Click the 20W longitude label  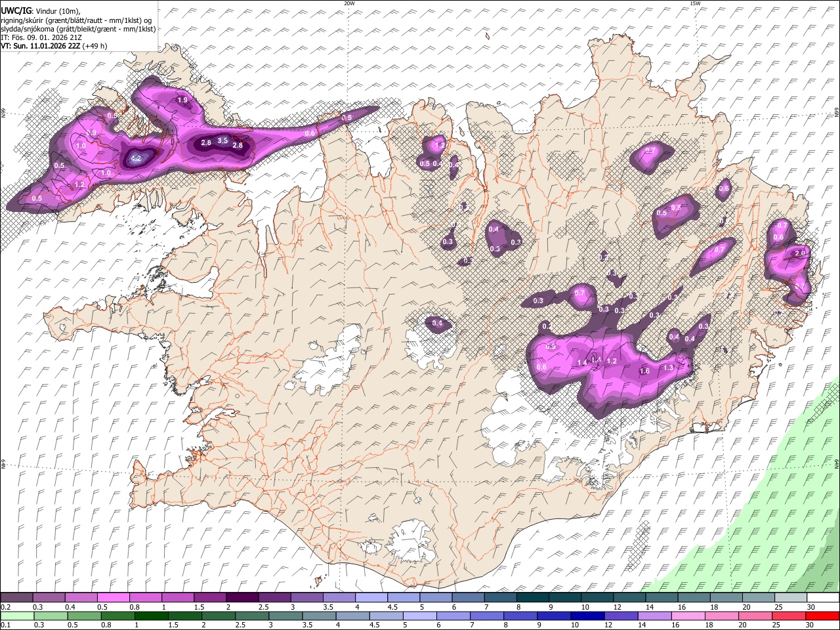coord(349,3)
